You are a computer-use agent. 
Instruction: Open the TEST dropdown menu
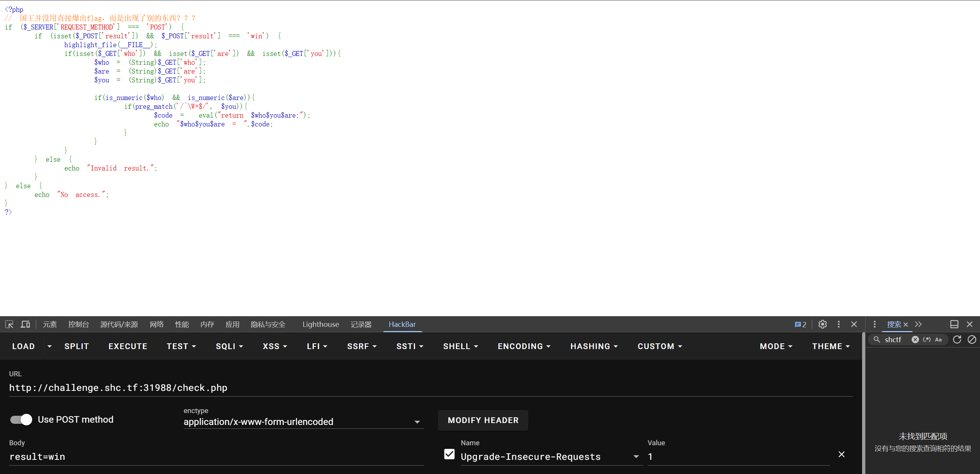tap(181, 346)
